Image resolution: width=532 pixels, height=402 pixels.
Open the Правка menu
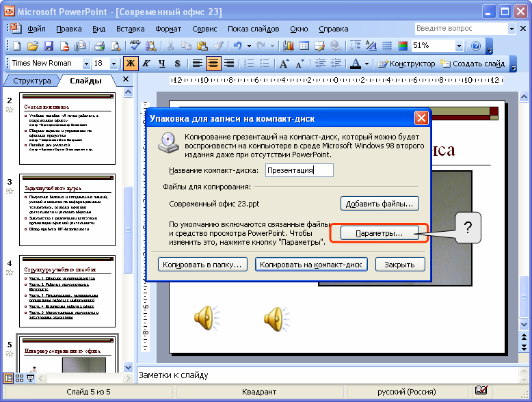(x=69, y=29)
